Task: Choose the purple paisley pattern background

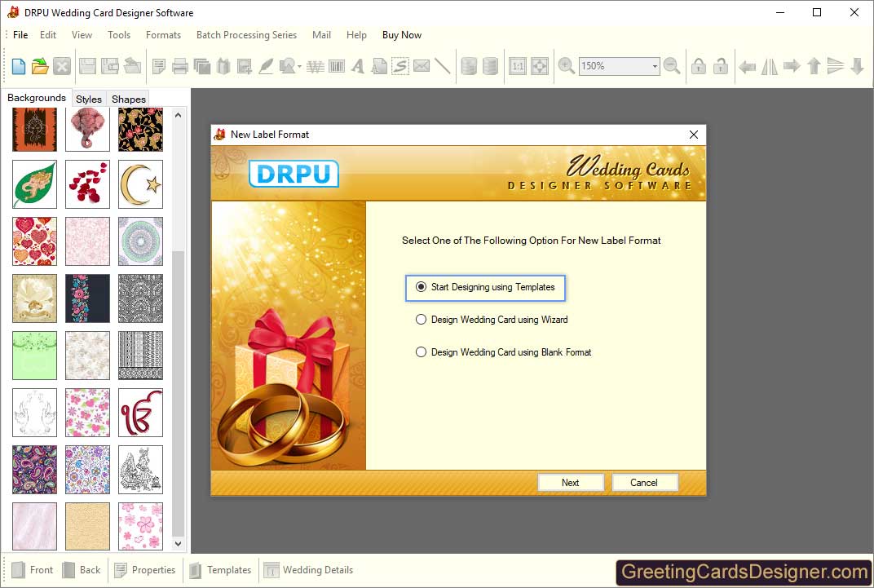Action: pyautogui.click(x=34, y=469)
